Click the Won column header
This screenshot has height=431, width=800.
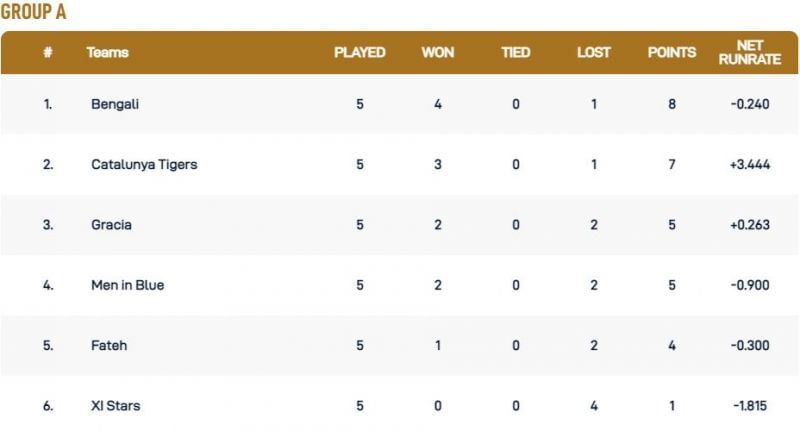[x=438, y=52]
